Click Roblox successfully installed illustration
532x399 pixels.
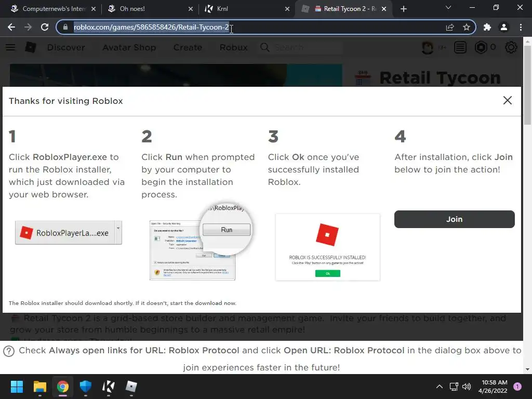(328, 247)
